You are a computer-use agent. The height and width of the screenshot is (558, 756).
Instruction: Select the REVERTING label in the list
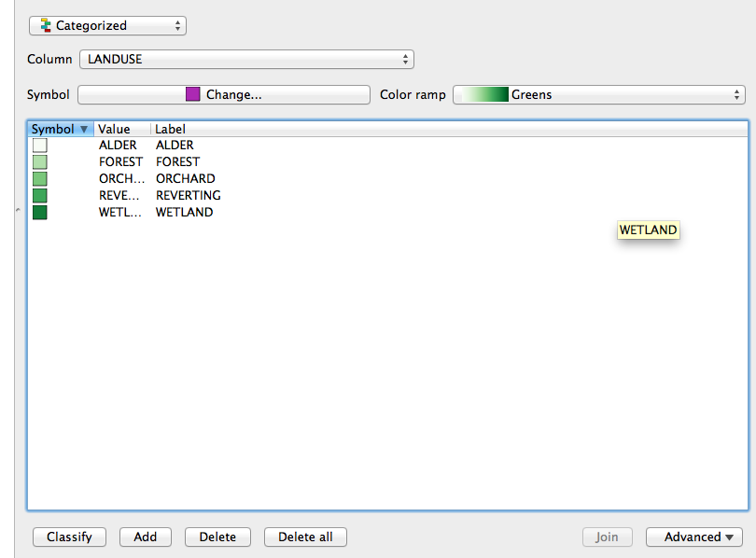[189, 196]
